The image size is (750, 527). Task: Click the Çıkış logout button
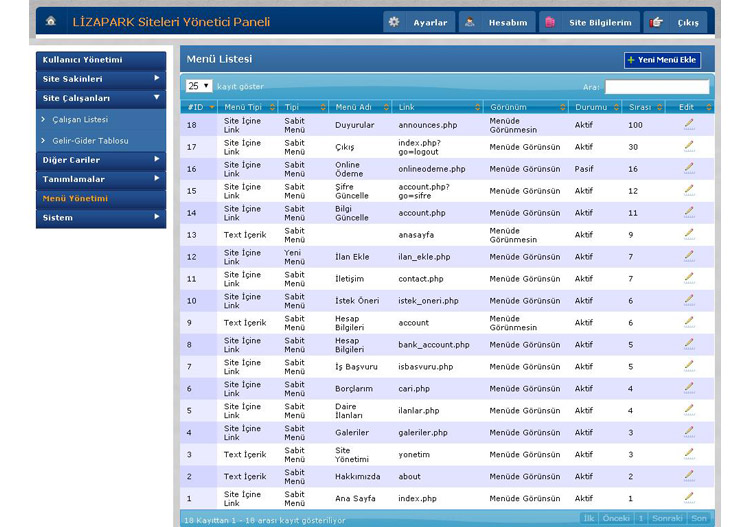(677, 22)
